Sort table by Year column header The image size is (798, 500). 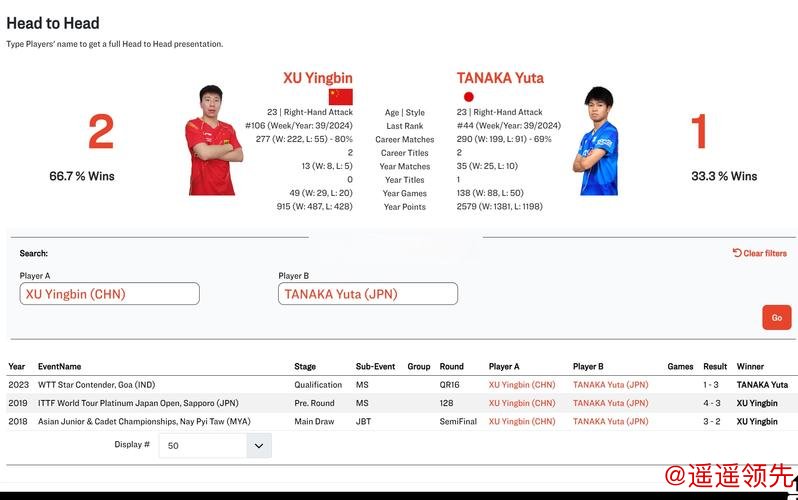click(x=17, y=367)
